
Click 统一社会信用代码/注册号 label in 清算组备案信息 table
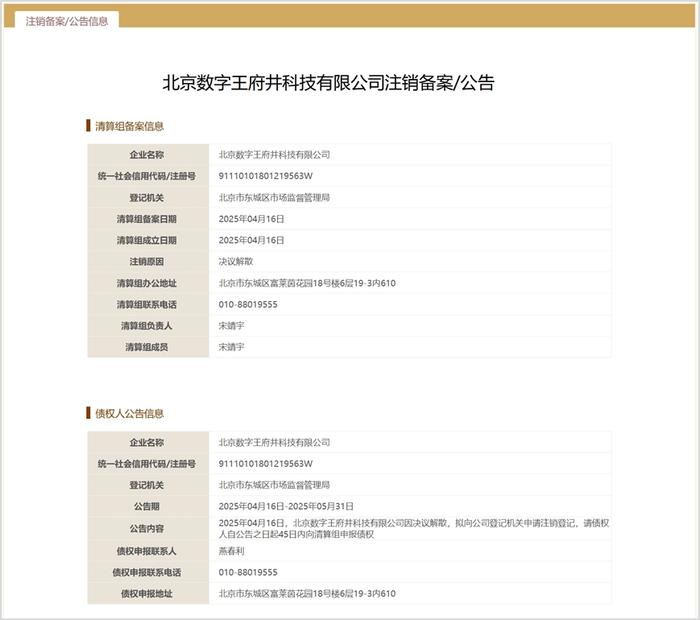coord(147,176)
